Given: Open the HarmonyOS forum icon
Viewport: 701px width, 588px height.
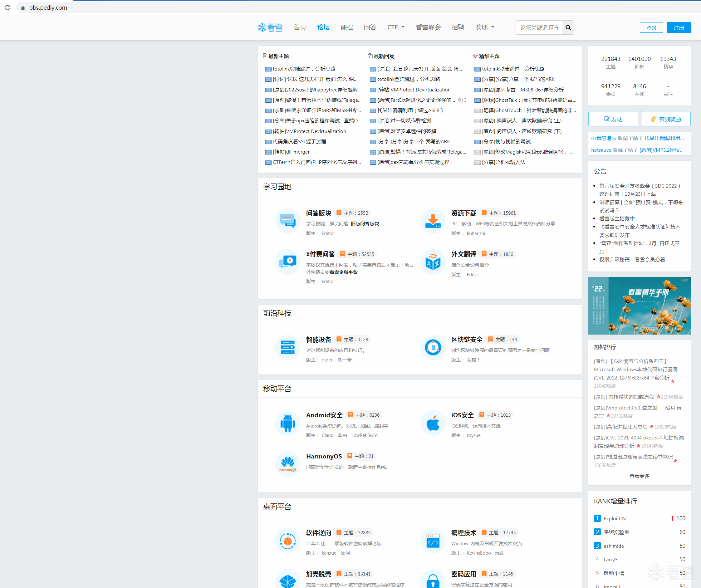Looking at the screenshot, I should tap(287, 464).
